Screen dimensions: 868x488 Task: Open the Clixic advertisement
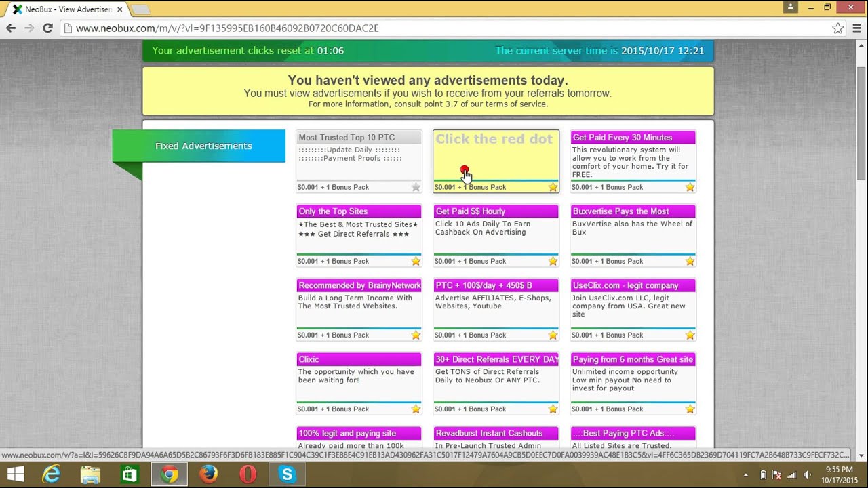tap(359, 383)
